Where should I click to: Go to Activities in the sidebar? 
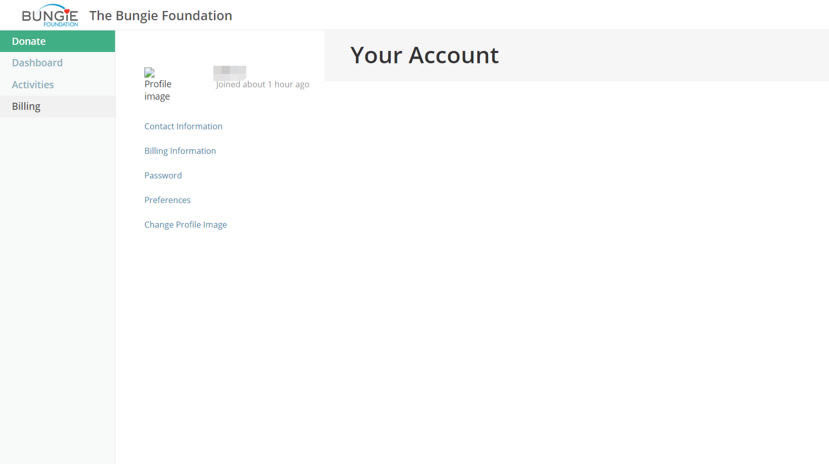33,85
